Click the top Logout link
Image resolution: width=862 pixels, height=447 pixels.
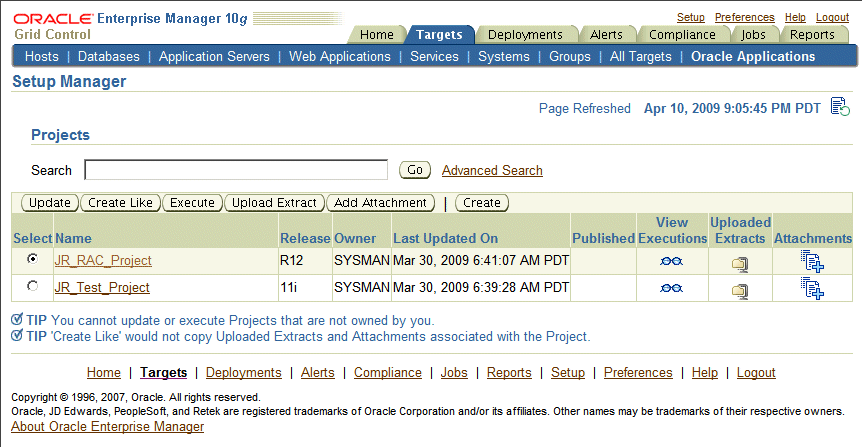(832, 17)
